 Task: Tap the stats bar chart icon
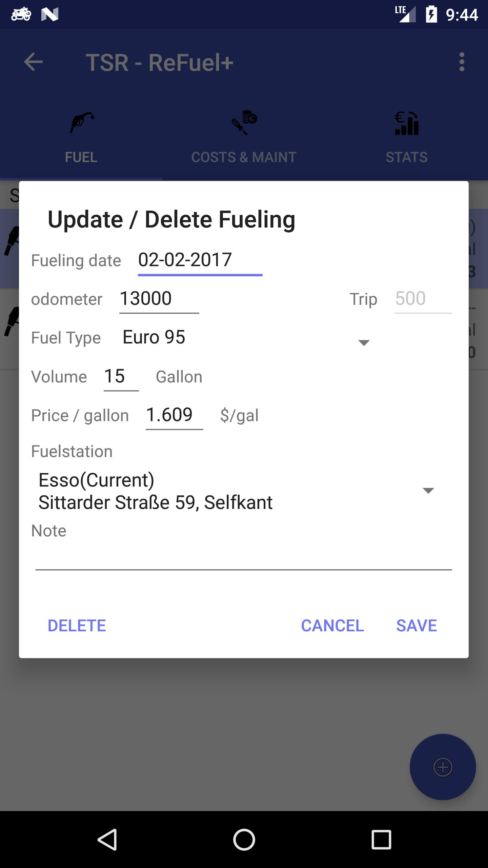407,123
